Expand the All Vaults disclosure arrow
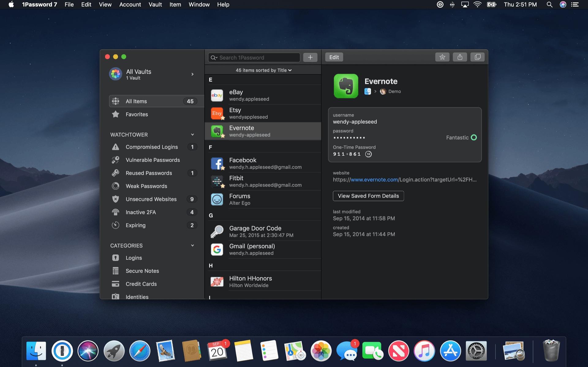This screenshot has height=367, width=588. click(192, 74)
